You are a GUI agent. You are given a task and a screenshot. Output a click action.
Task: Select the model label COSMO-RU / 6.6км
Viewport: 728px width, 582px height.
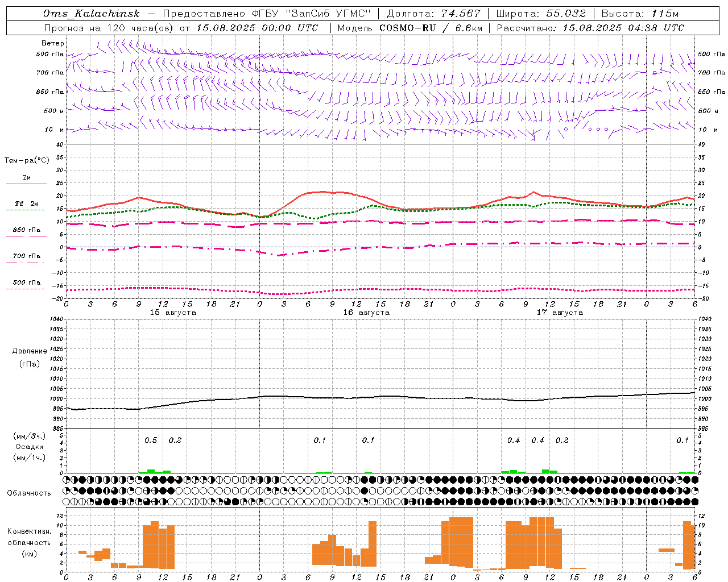click(x=431, y=28)
